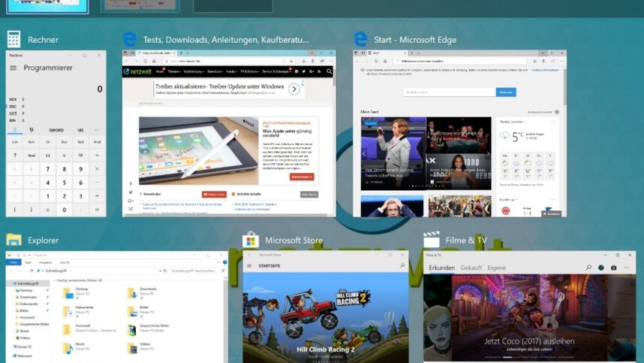Click the vertical scrollbar in Start Edge window
Viewport: 644px width, 363px height.
pos(564,86)
